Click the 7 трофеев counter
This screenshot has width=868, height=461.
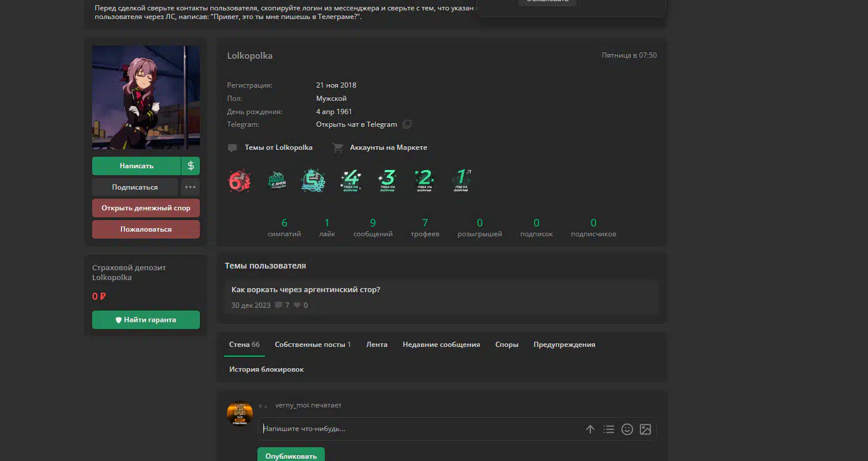pos(425,228)
